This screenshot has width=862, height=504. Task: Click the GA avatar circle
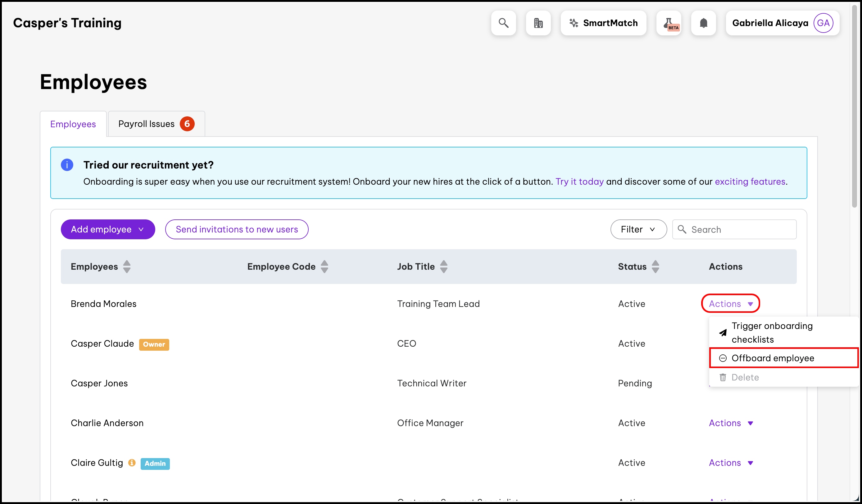pos(823,23)
